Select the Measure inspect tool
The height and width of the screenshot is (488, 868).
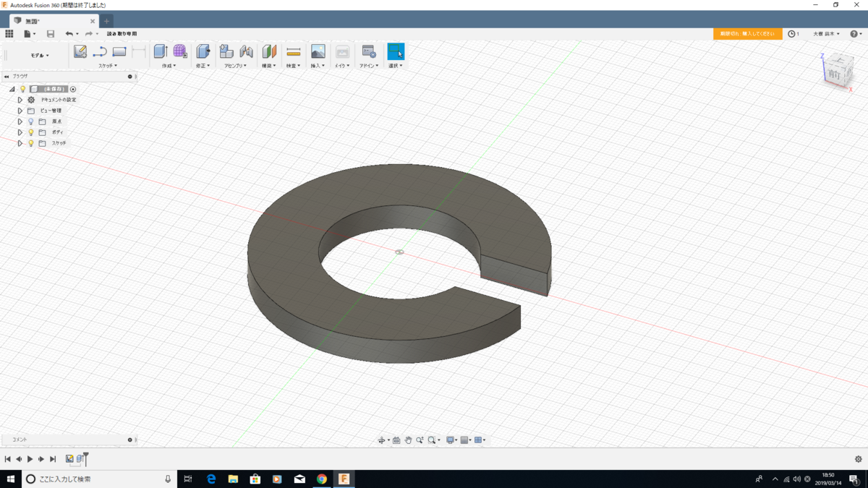(294, 51)
